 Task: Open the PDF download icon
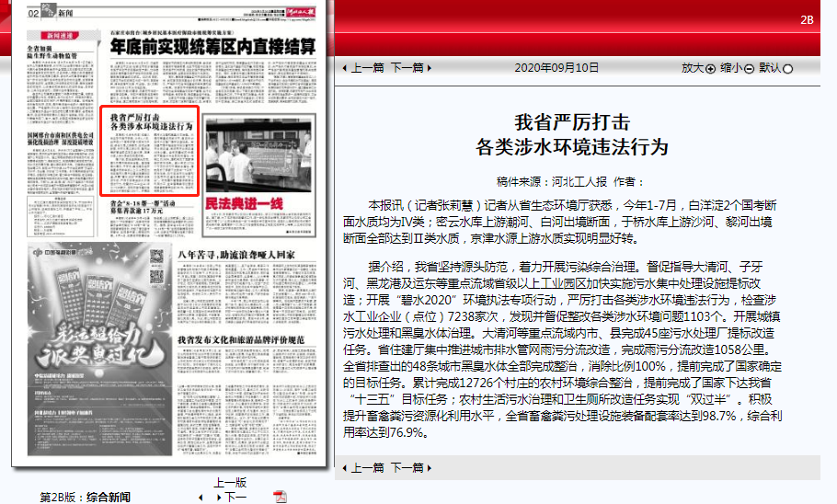tap(281, 497)
